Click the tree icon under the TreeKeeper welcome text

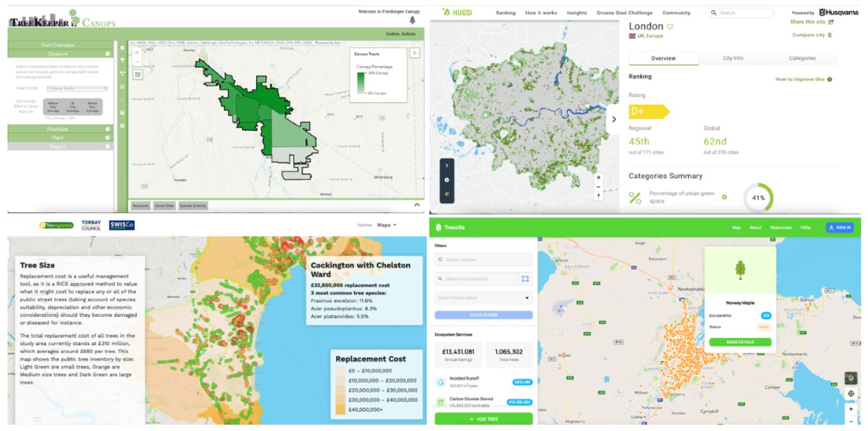click(412, 20)
